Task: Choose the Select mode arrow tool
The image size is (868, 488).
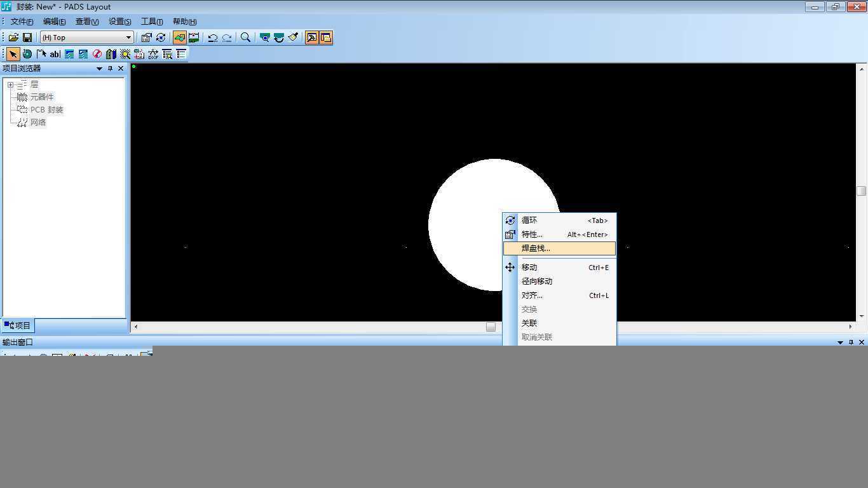Action: [13, 54]
